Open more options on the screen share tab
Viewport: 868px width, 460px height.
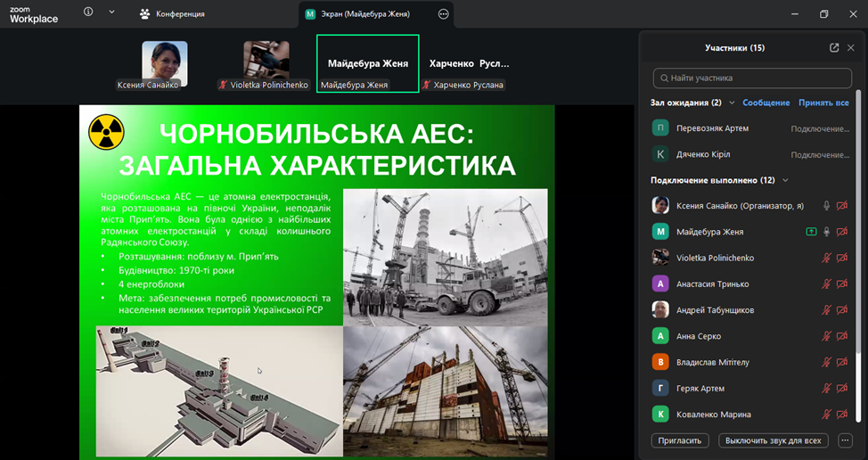click(x=444, y=14)
